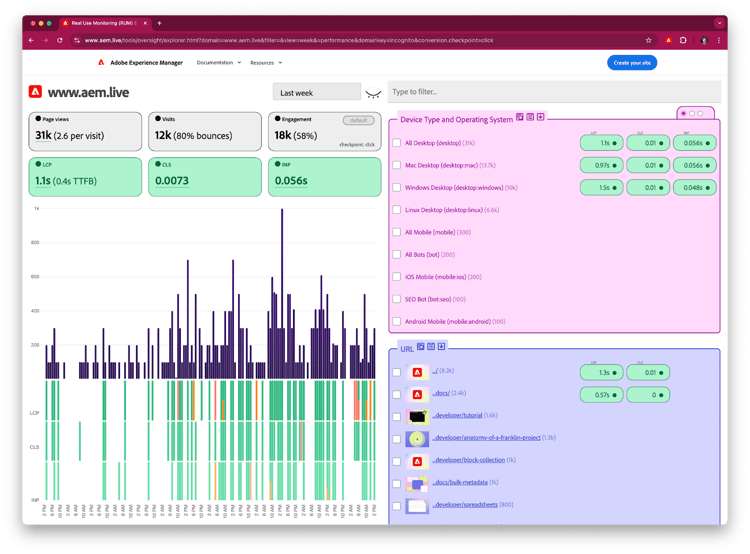Image resolution: width=750 pixels, height=554 pixels.
Task: Click the LCP 1.1s metric card
Action: [x=85, y=177]
